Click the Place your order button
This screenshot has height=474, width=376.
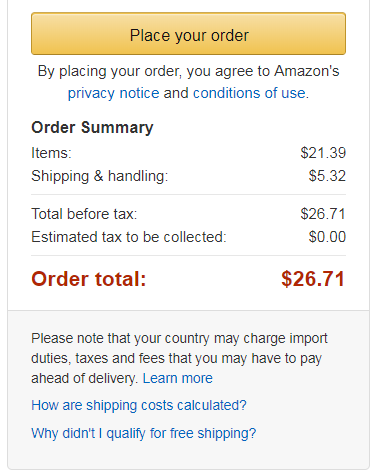point(188,34)
